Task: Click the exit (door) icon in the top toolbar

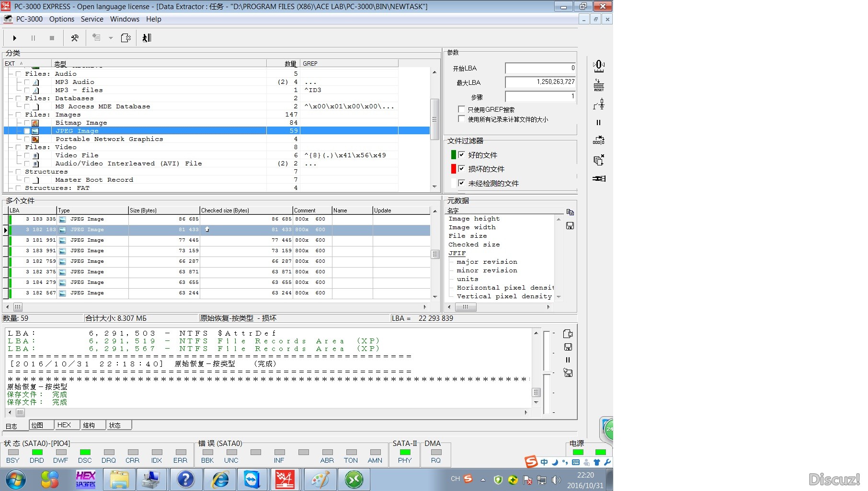Action: [147, 38]
